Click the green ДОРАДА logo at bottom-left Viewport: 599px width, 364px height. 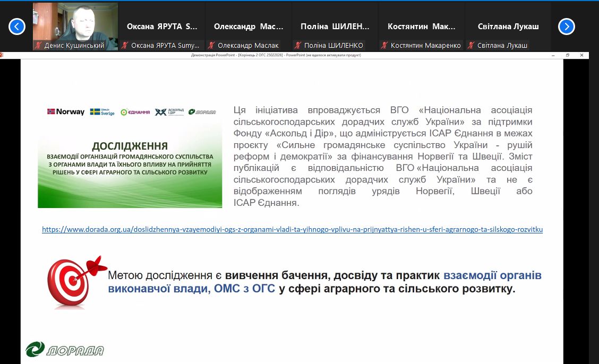point(65,350)
